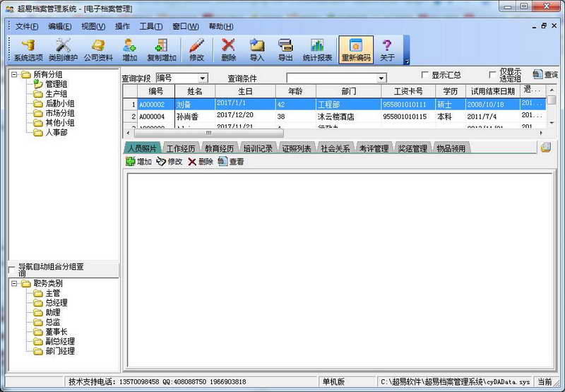Click the 重新编码 recode toolbar icon
The image size is (565, 392).
click(356, 49)
